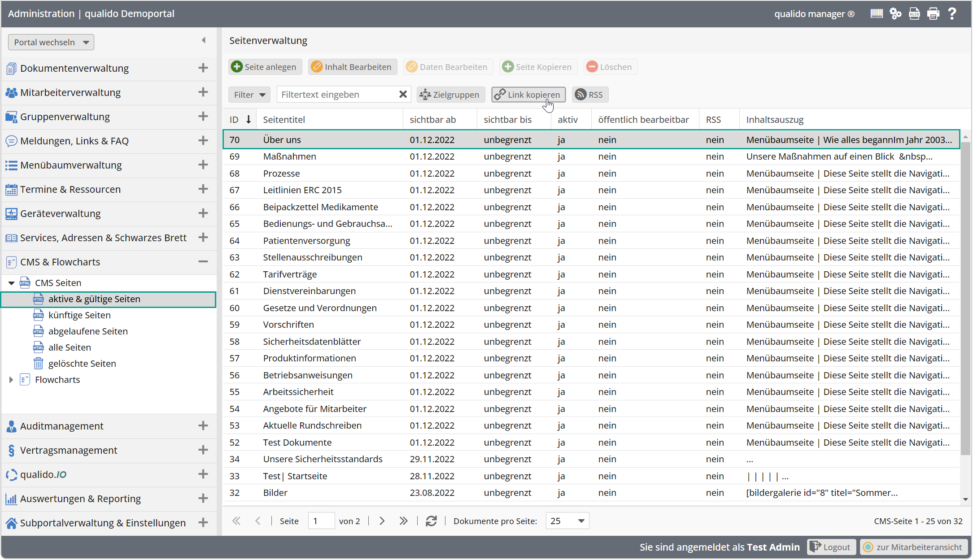The width and height of the screenshot is (973, 560).
Task: Click the Seite anlegen button
Action: [x=265, y=67]
